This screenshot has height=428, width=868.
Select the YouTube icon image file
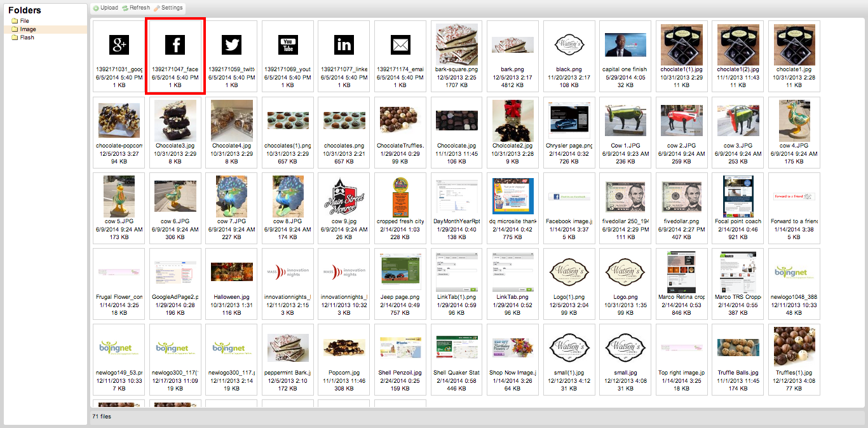288,57
